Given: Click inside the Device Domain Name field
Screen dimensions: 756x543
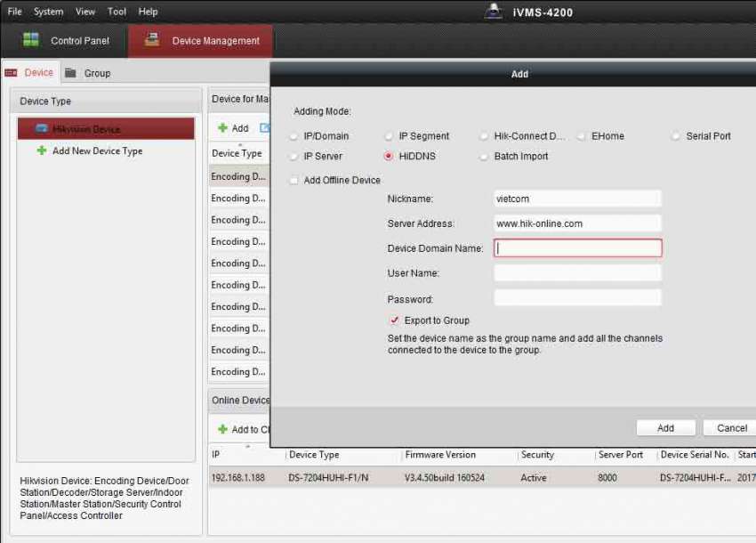Looking at the screenshot, I should (x=578, y=247).
